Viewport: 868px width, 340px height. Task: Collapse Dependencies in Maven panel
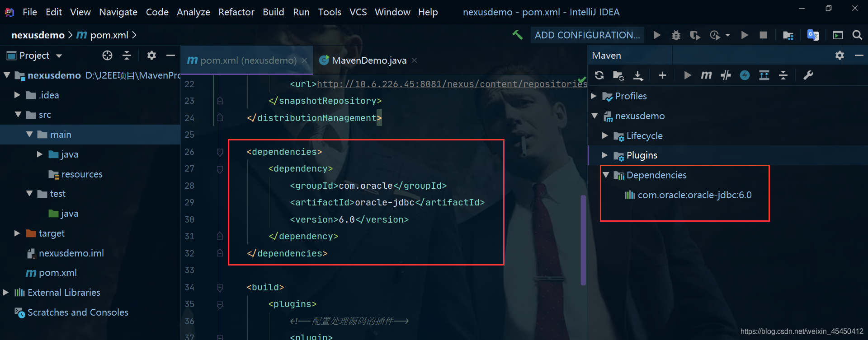[x=606, y=175]
